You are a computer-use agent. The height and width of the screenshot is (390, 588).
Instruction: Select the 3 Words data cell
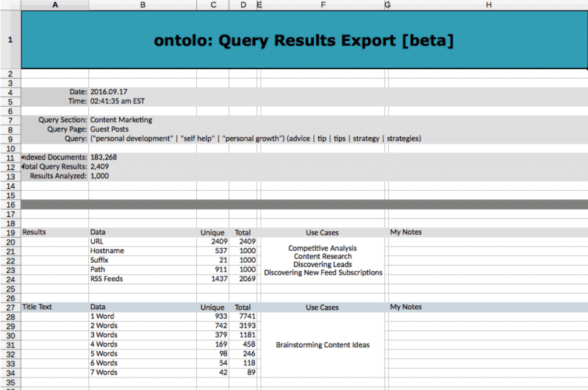tap(143, 335)
